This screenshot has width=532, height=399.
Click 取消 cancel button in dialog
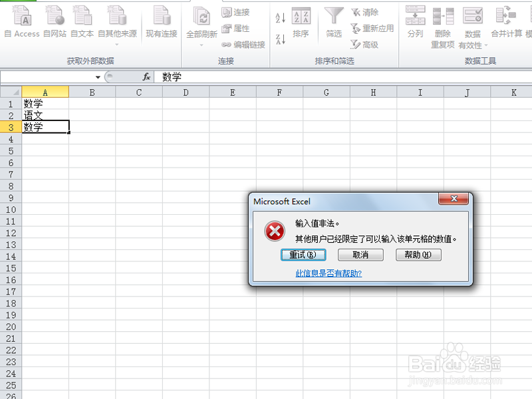[360, 255]
